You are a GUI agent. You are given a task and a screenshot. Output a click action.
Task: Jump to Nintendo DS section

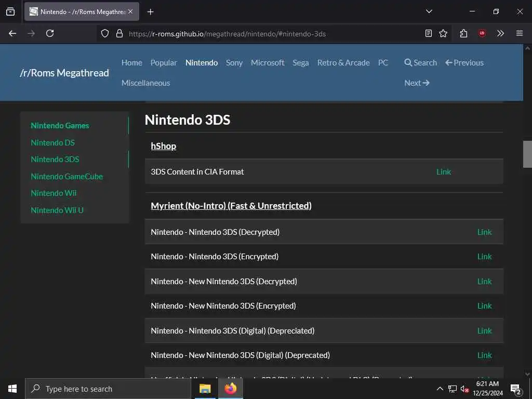[x=52, y=142]
